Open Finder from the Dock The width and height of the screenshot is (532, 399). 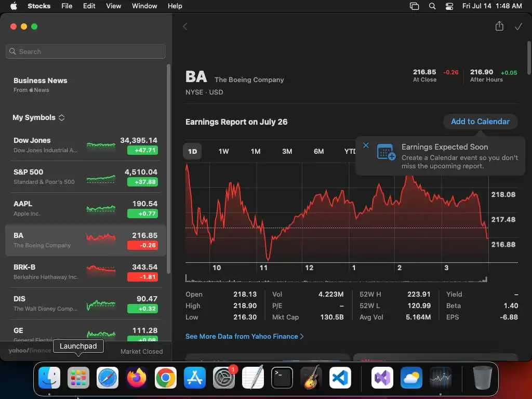(x=49, y=378)
